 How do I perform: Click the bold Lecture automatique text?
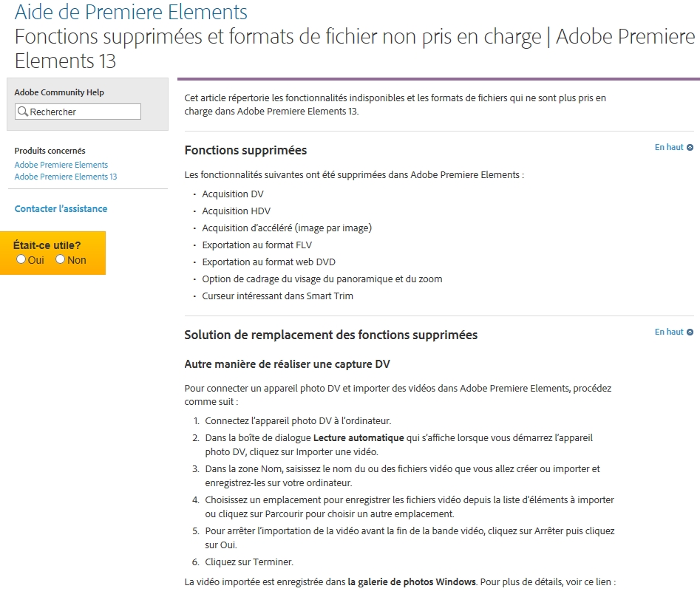359,437
